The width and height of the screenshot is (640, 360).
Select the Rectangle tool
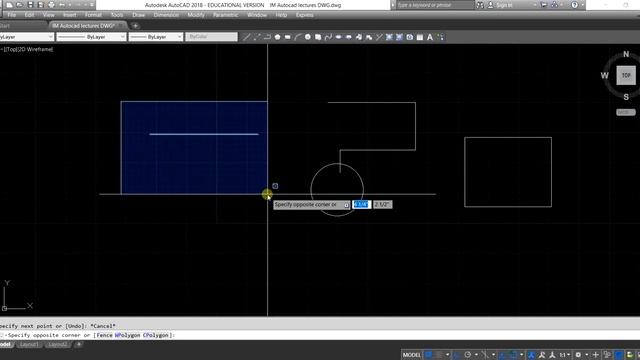(287, 37)
